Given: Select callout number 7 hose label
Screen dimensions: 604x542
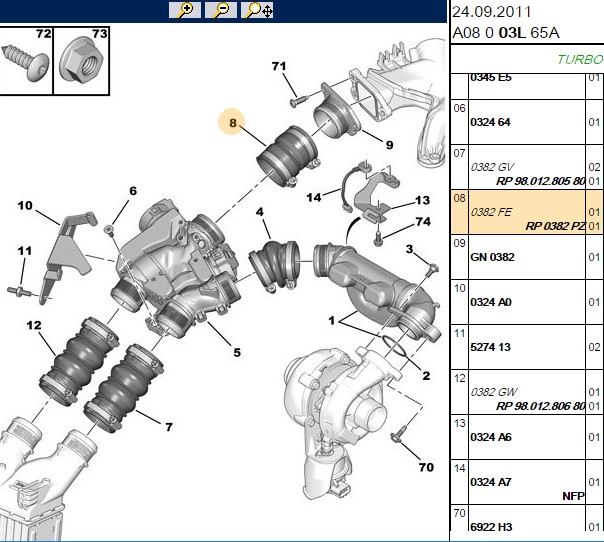Looking at the screenshot, I should pos(169,427).
